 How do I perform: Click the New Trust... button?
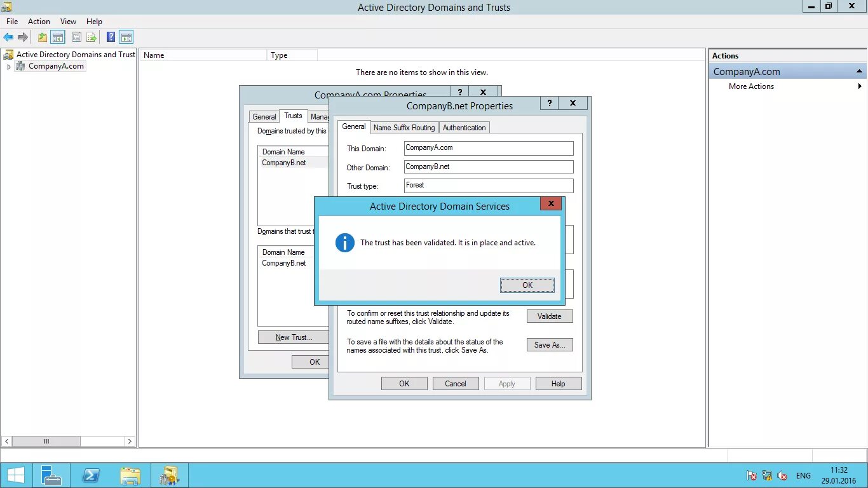coord(294,337)
